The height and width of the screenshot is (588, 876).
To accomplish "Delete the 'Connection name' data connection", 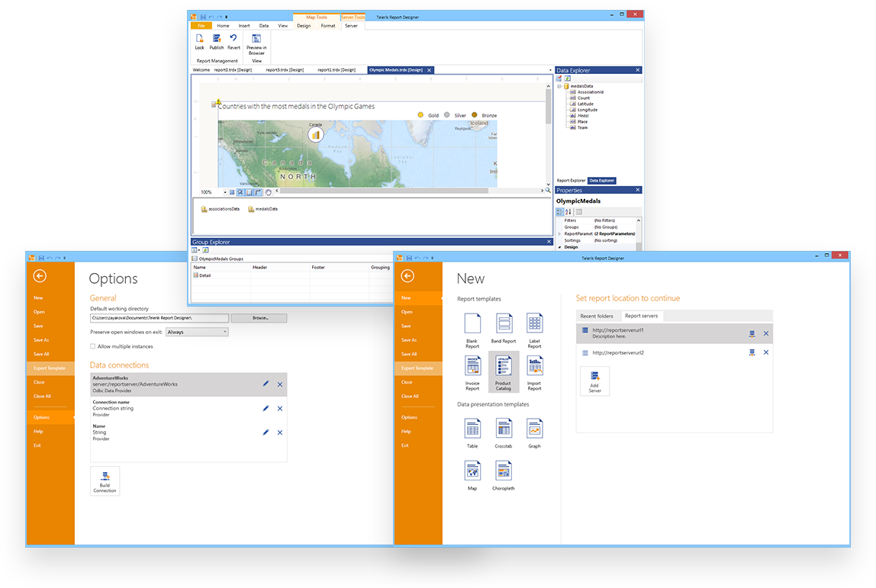I will [x=280, y=409].
